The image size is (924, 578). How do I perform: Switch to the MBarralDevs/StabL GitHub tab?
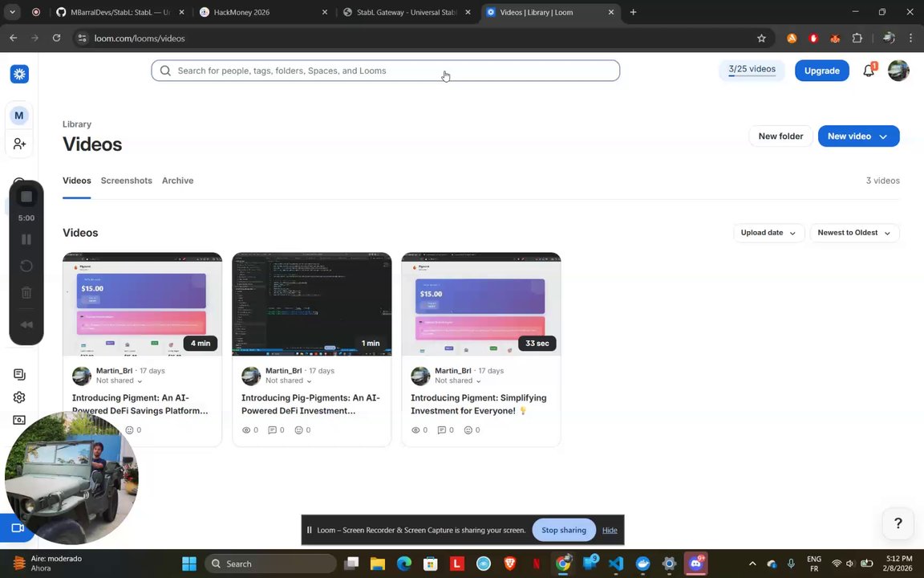click(120, 12)
